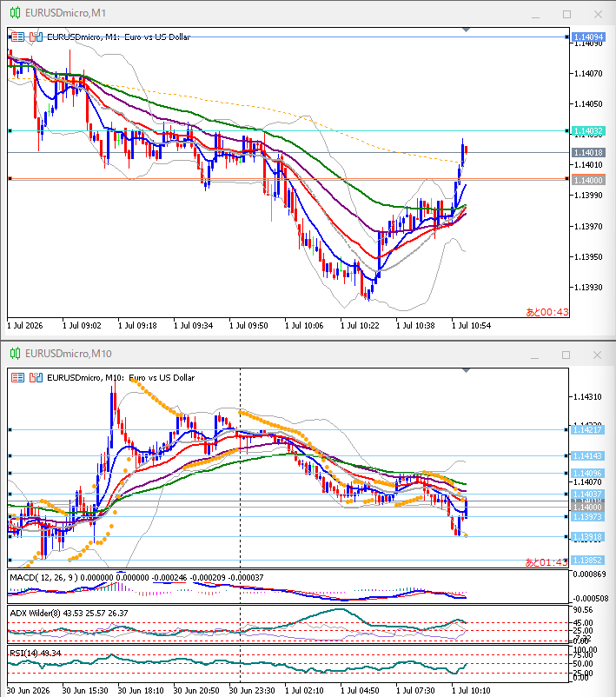Screen dimensions: 616x697
Task: Click the 30 Jun 23:30 time axis label
Action: pos(252,690)
